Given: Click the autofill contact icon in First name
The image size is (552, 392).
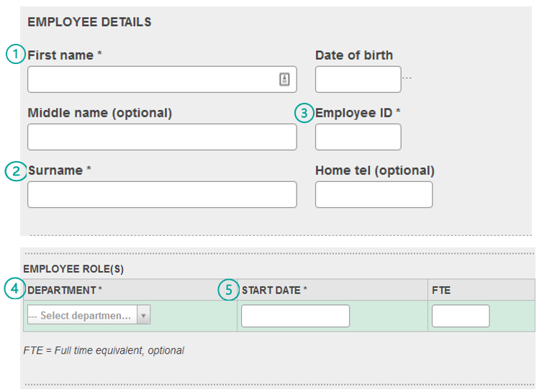Looking at the screenshot, I should point(284,79).
